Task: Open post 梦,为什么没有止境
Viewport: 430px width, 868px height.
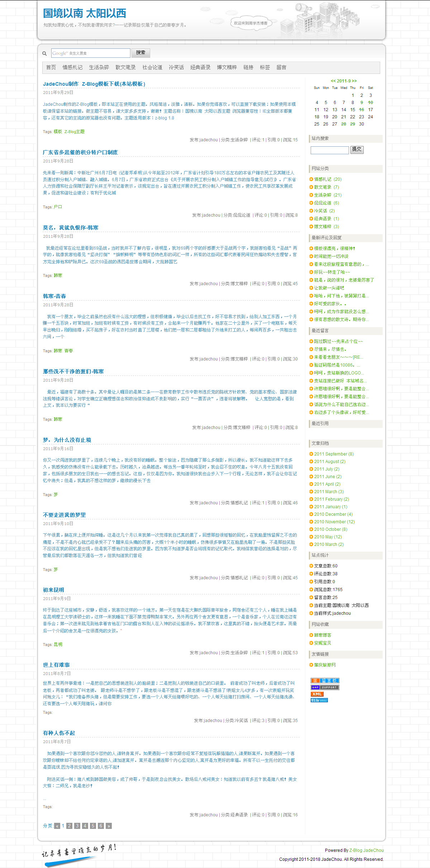Action: pyautogui.click(x=67, y=440)
